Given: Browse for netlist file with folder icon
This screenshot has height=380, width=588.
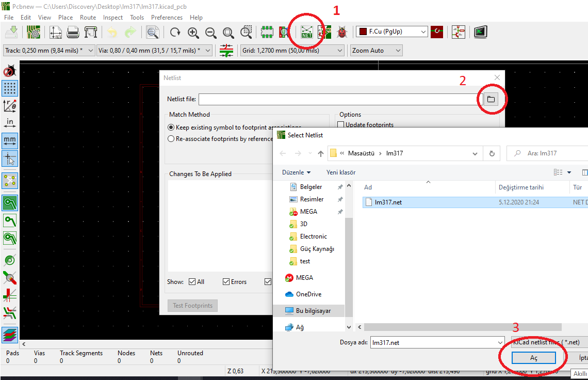Looking at the screenshot, I should click(x=491, y=99).
